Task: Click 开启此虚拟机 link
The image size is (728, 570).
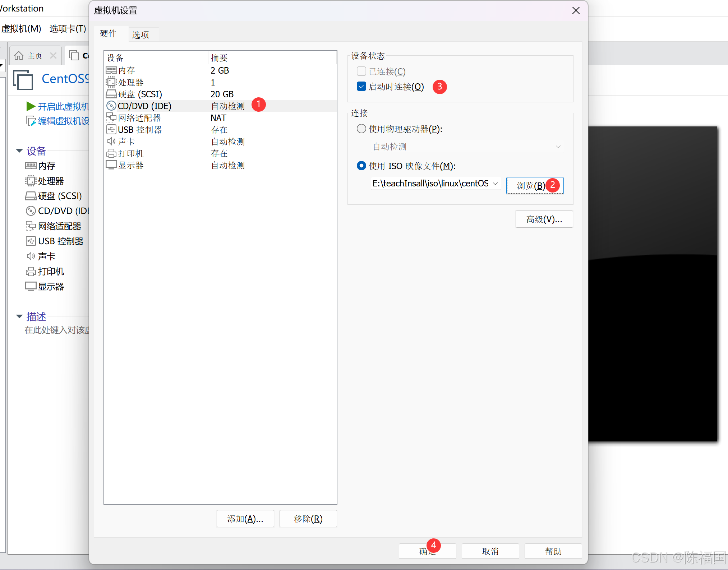Action: click(x=63, y=107)
